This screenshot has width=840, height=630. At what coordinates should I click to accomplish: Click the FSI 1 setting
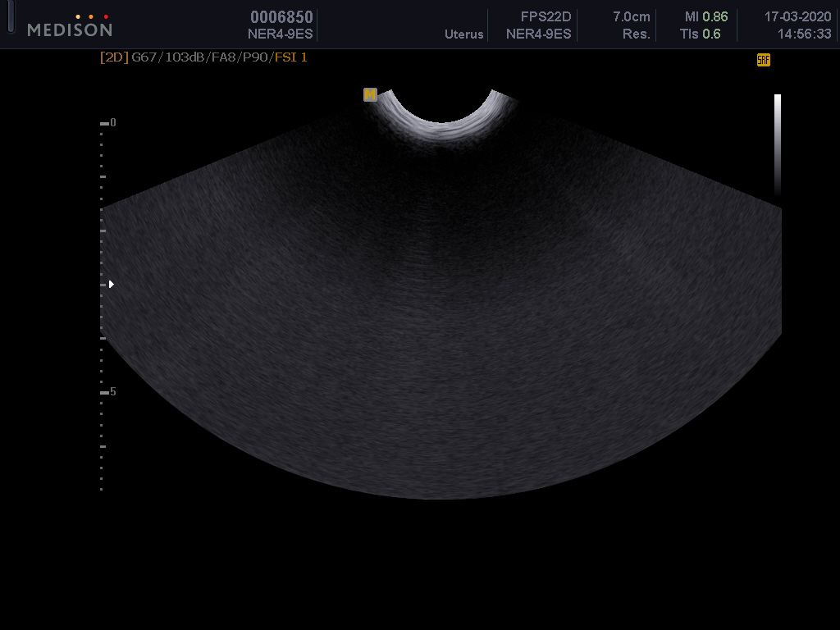click(x=291, y=57)
